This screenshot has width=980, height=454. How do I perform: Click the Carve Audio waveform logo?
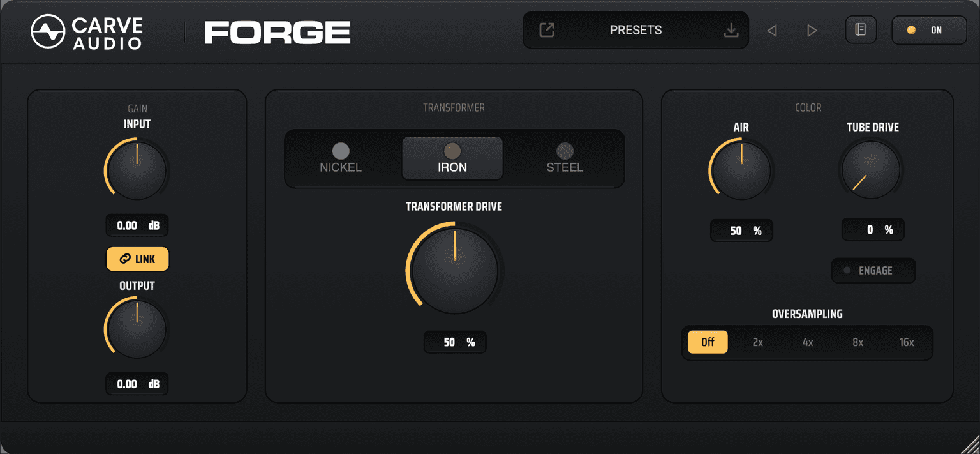48,31
